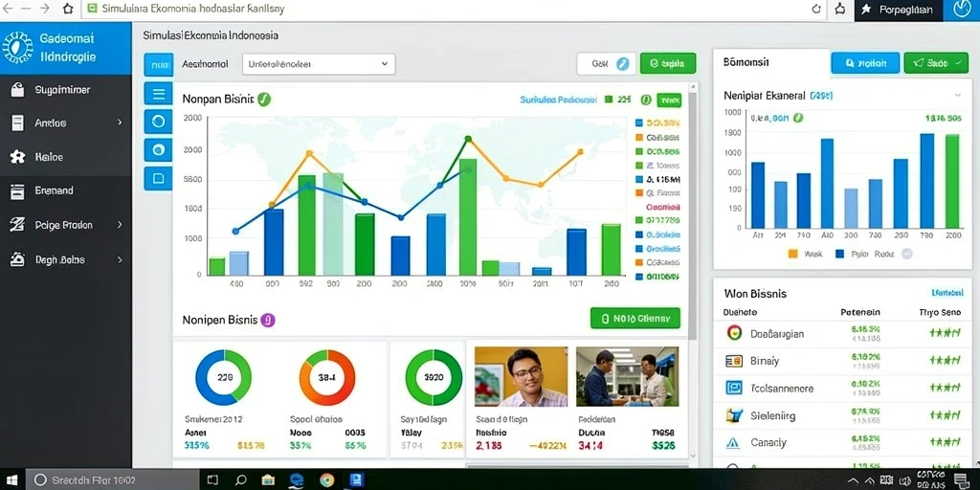The image size is (980, 490).
Task: Select the circle outline icon in the blue toolbar
Action: point(158,122)
